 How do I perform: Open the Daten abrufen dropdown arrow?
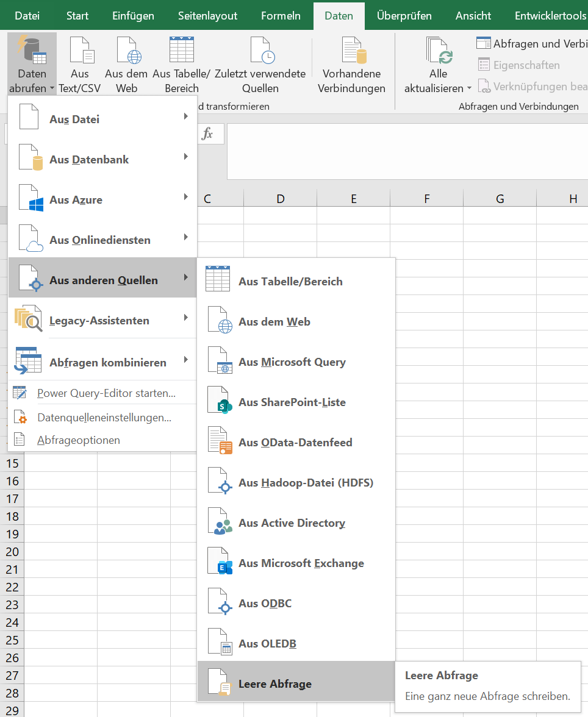pos(52,88)
